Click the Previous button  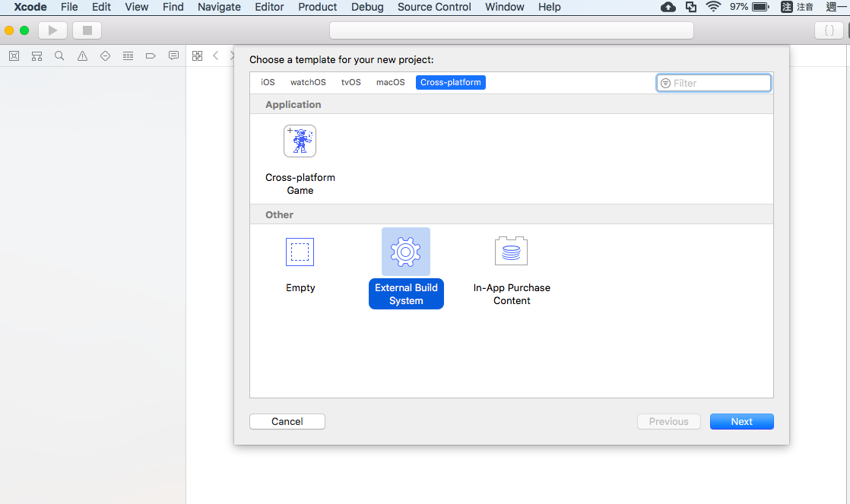coord(668,422)
